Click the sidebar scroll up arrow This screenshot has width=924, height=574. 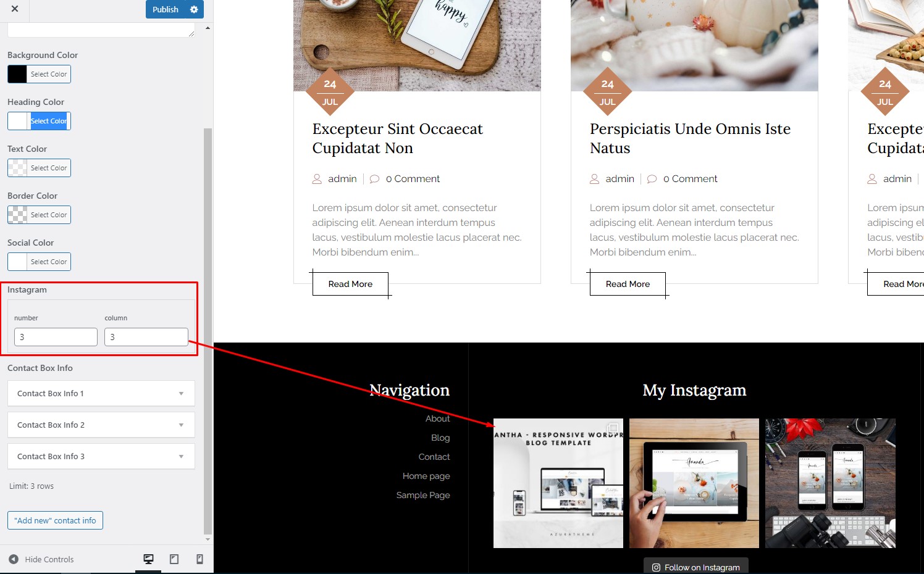click(208, 28)
